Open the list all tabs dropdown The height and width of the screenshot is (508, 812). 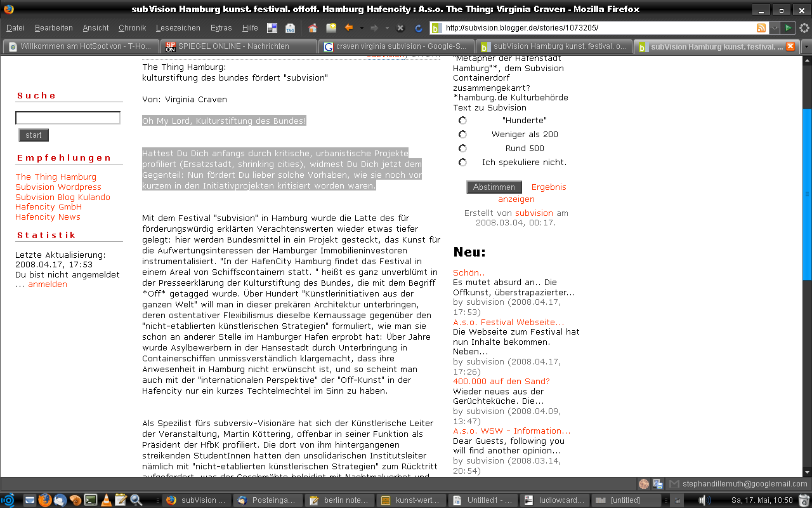(x=806, y=46)
